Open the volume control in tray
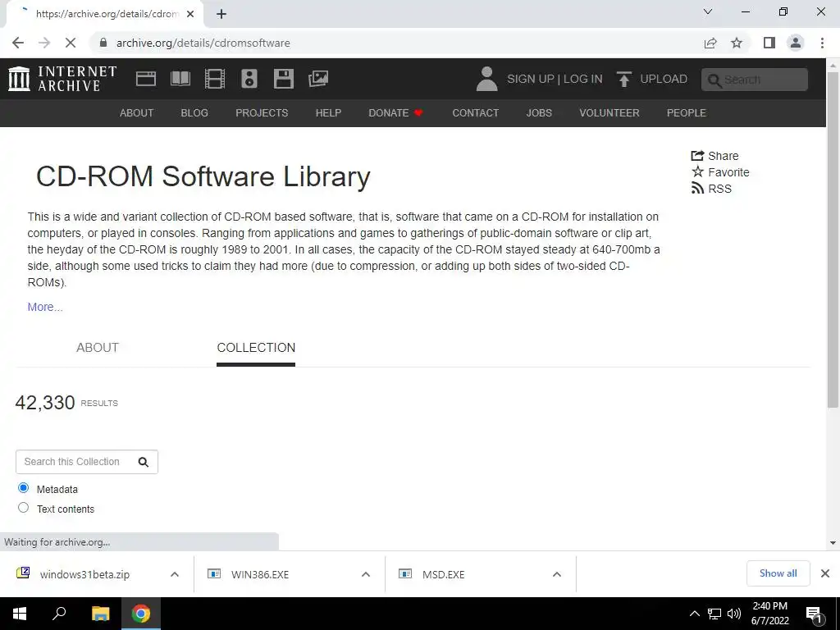840x630 pixels. click(x=734, y=614)
